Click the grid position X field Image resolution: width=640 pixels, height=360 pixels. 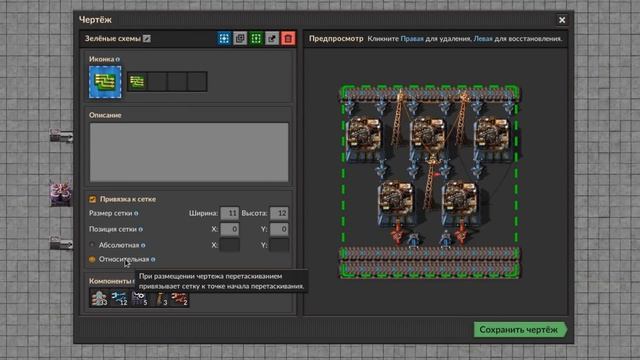[230, 229]
